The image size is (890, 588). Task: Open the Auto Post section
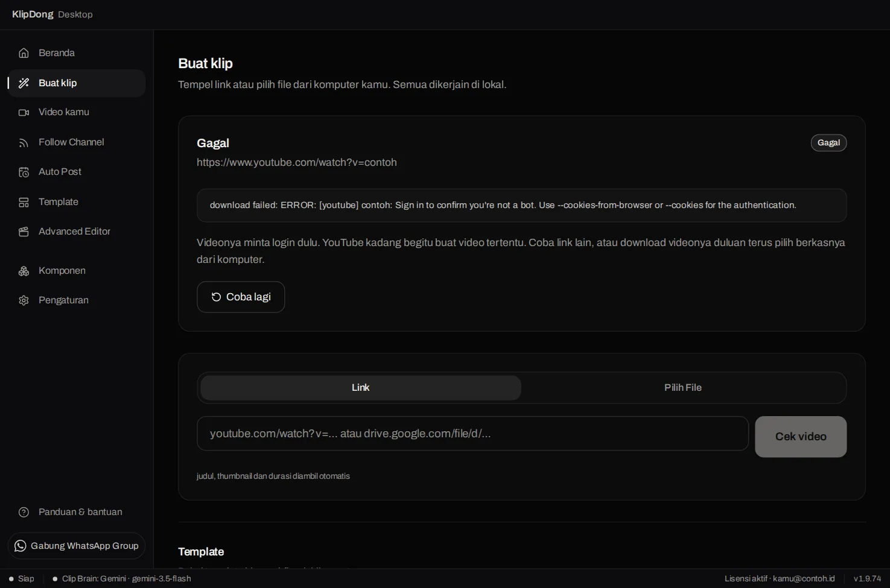(77, 172)
